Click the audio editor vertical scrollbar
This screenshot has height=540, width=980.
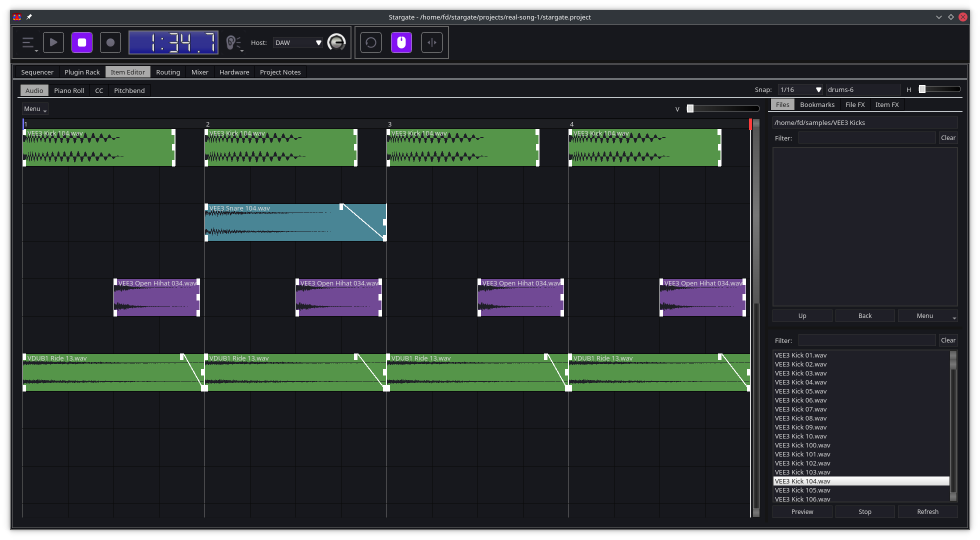756,318
